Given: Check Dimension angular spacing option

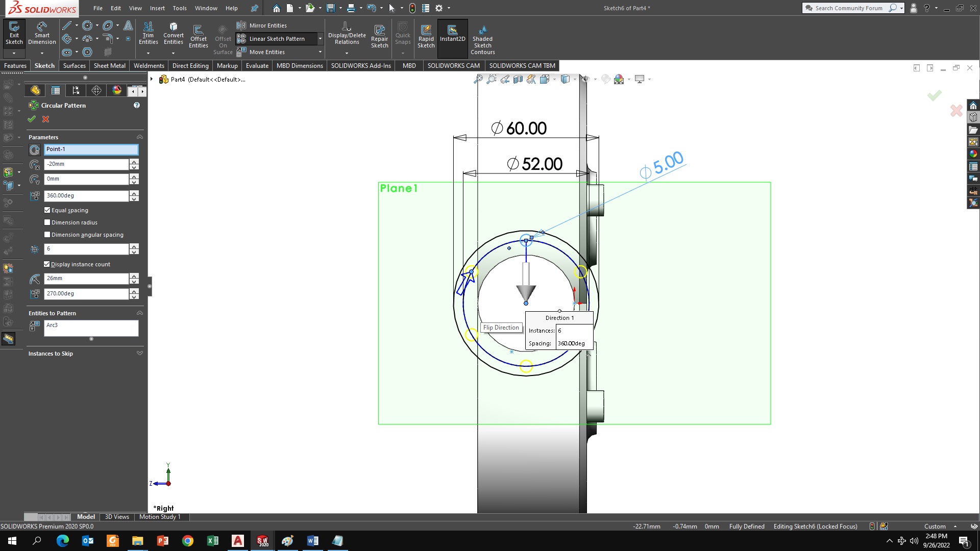Looking at the screenshot, I should click(x=47, y=235).
